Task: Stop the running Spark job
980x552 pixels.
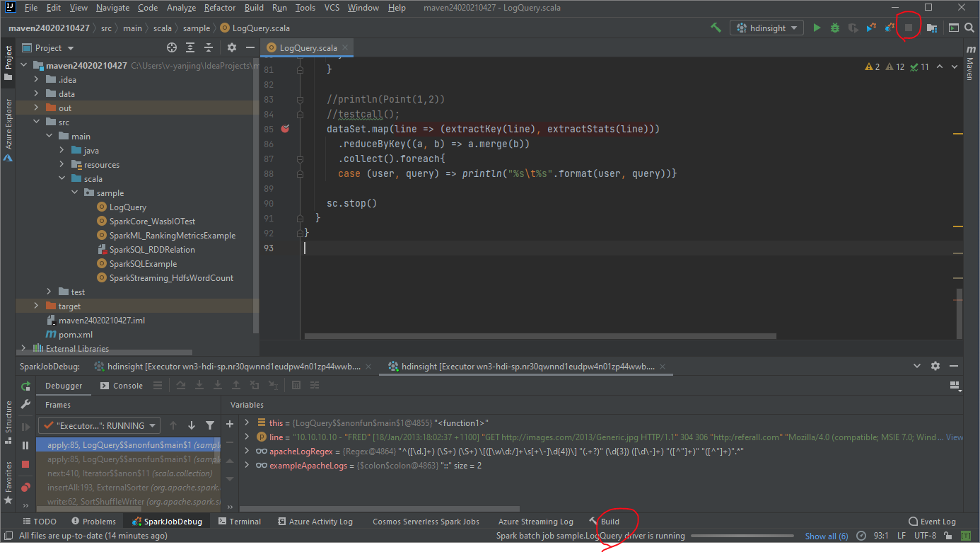Action: coord(908,27)
